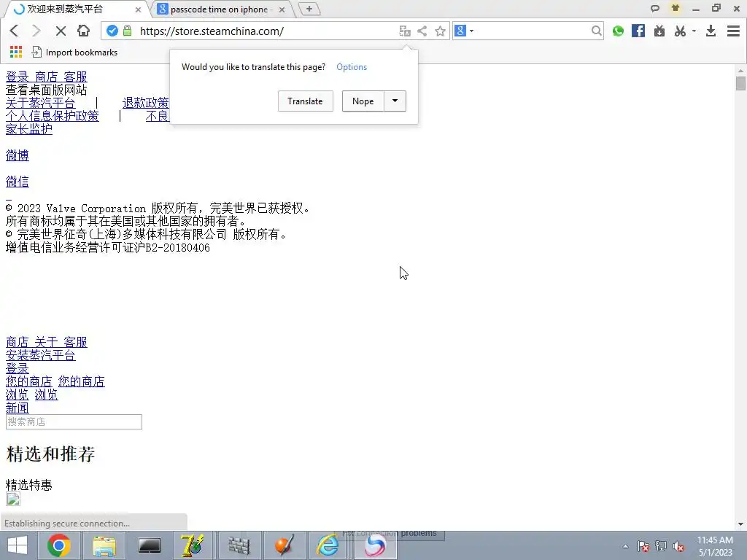Viewport: 747px width, 560px height.
Task: Click the Windows Start button
Action: [x=18, y=545]
